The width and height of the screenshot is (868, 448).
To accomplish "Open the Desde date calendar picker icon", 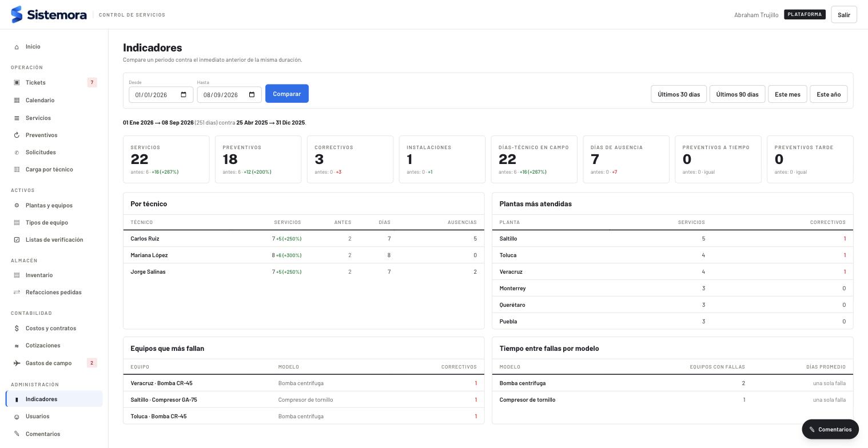I will pyautogui.click(x=184, y=95).
